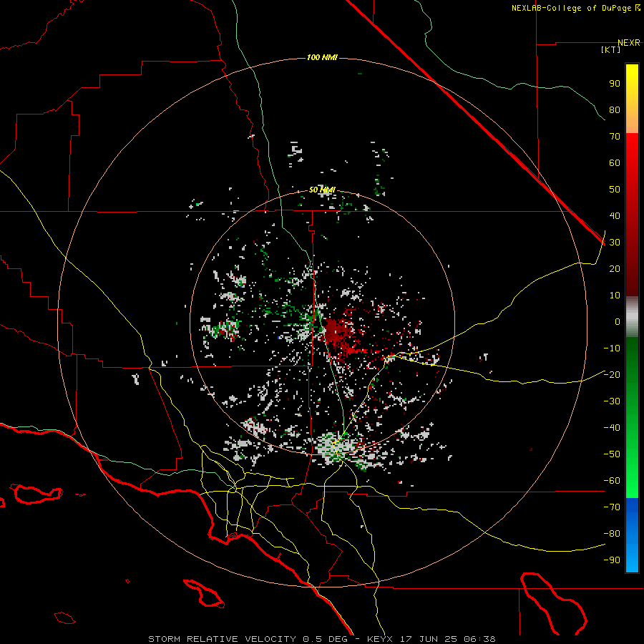Click the -20 scale value
644x644 pixels.
point(612,375)
